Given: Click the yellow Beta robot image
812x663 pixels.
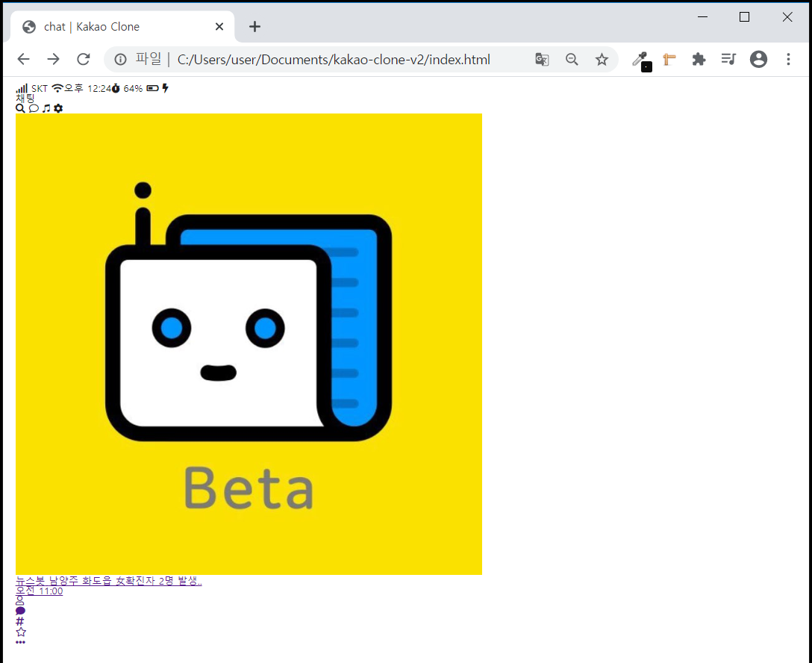Looking at the screenshot, I should point(249,344).
